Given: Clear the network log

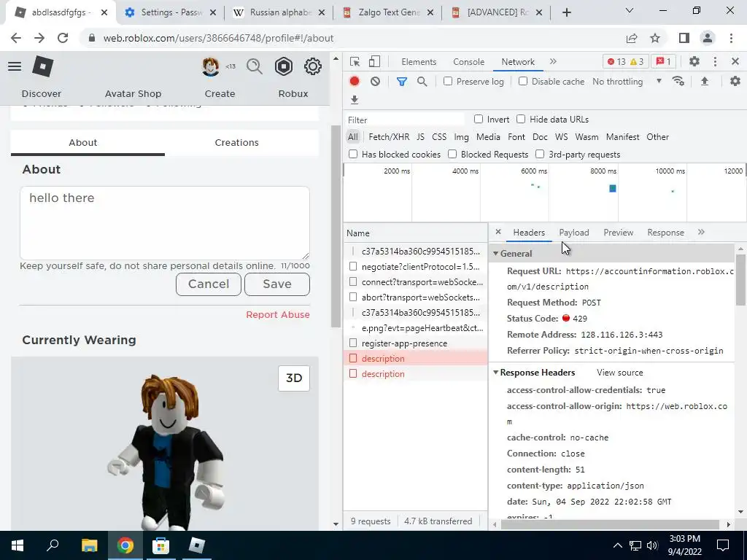Looking at the screenshot, I should click(x=375, y=82).
